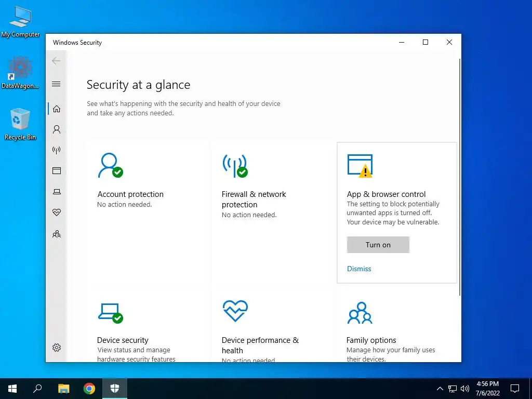Maximize the Windows Security window
Viewport: 532px width, 399px height.
coord(425,42)
